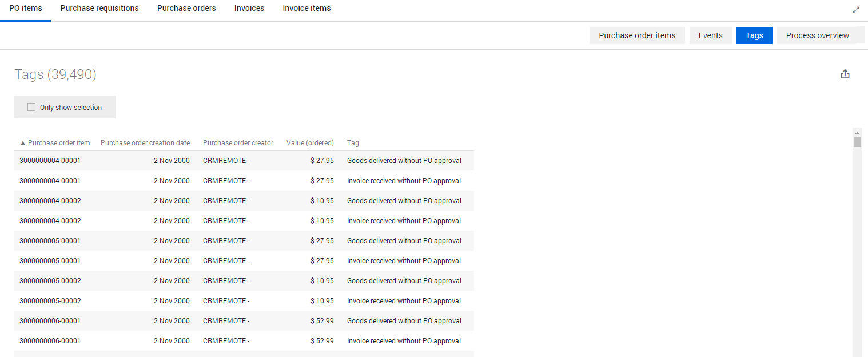The width and height of the screenshot is (868, 357).
Task: Select the Tags view button
Action: click(754, 35)
